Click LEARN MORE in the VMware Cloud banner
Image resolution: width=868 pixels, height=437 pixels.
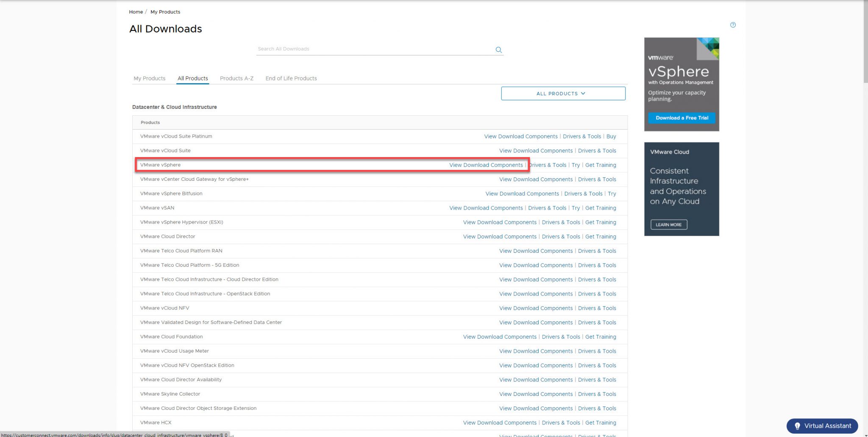pos(668,224)
